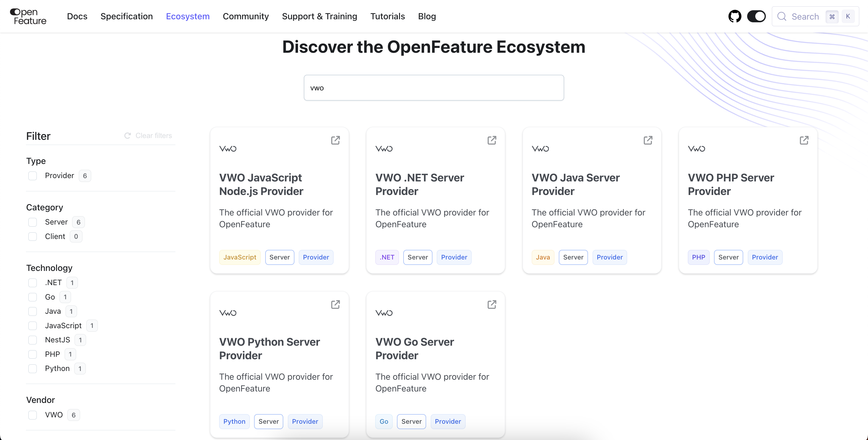This screenshot has height=440, width=868.
Task: Open the GitHub repository icon
Action: point(734,16)
